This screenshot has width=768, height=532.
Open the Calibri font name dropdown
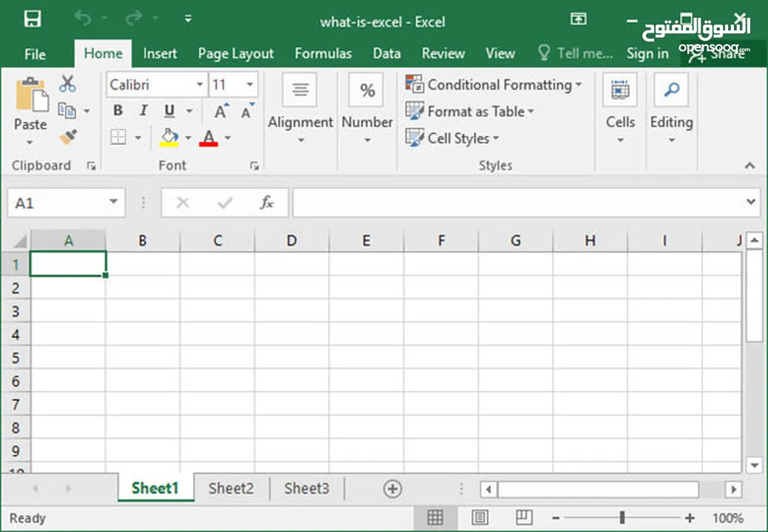(x=200, y=85)
